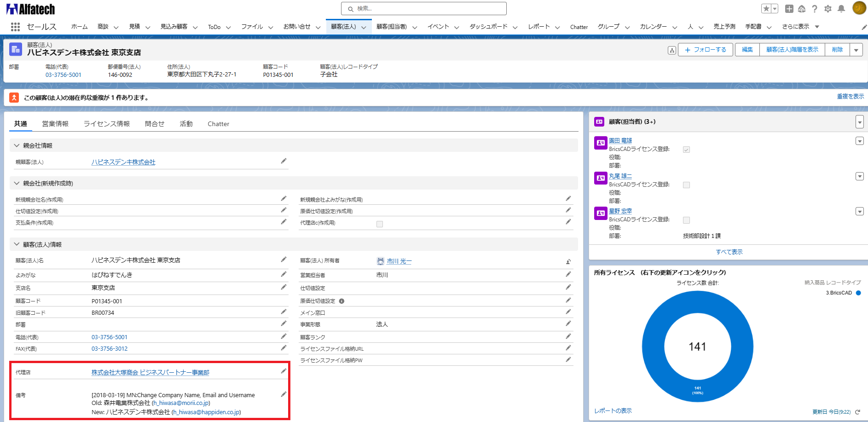Image resolution: width=868 pixels, height=422 pixels.
Task: Toggle BricsCAD license checkbox for 星野 宏幸
Action: point(686,220)
